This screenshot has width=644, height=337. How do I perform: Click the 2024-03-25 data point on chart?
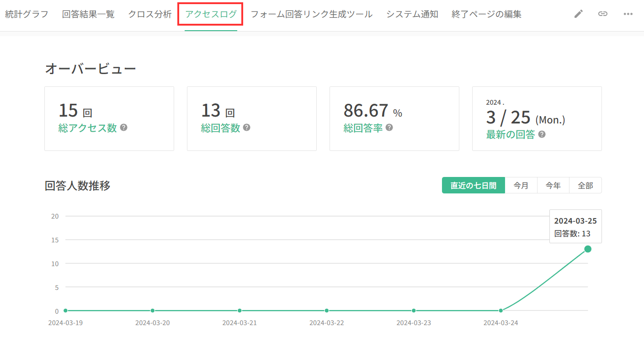point(588,249)
